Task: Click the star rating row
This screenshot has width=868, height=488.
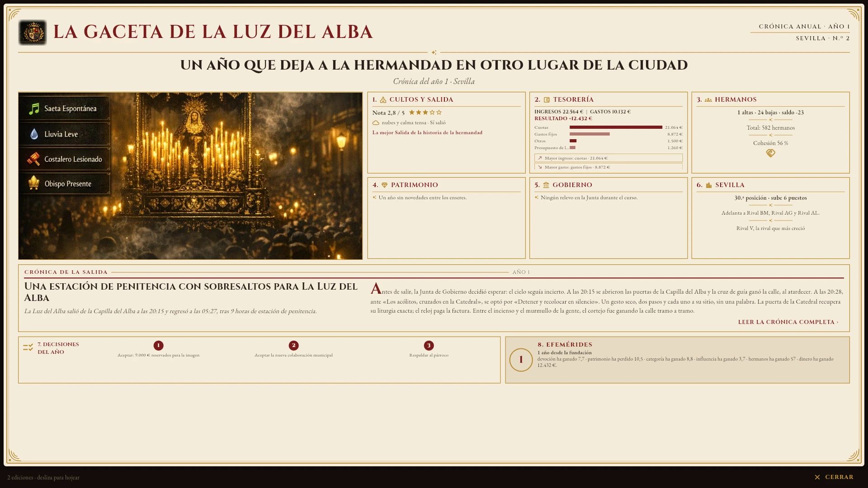Action: click(x=425, y=113)
